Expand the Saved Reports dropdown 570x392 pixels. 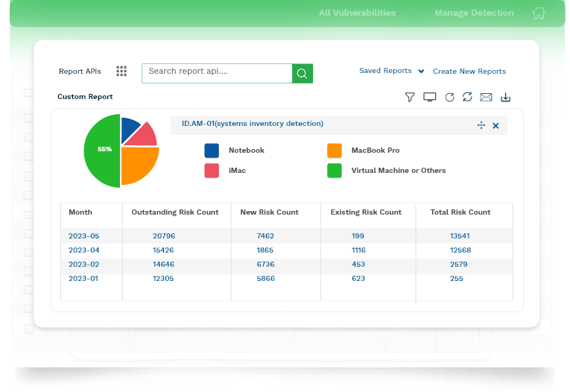[391, 71]
